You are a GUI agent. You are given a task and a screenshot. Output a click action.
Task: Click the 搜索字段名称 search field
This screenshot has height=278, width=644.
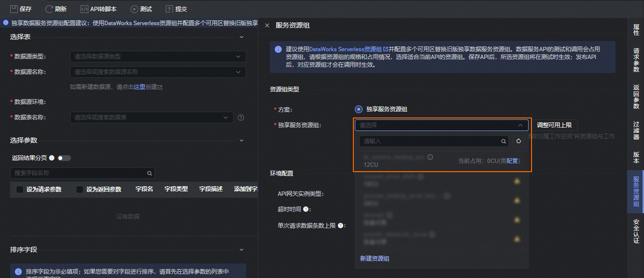[82, 173]
